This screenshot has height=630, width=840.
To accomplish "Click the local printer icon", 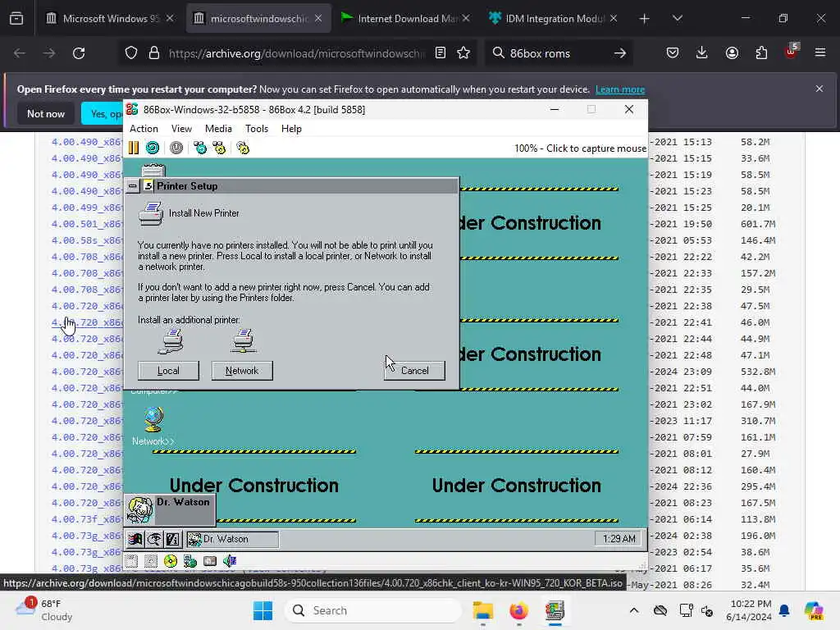I will click(x=171, y=342).
